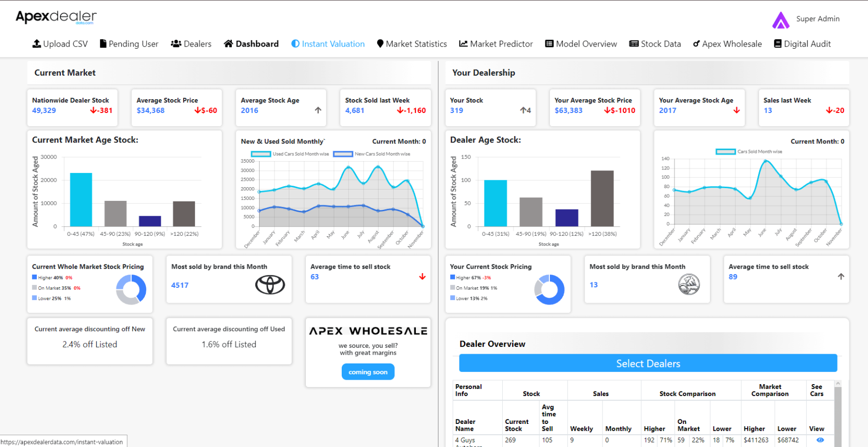This screenshot has height=447, width=868.
Task: Click the dark blue 90-120 (9%) market bar
Action: tap(150, 221)
